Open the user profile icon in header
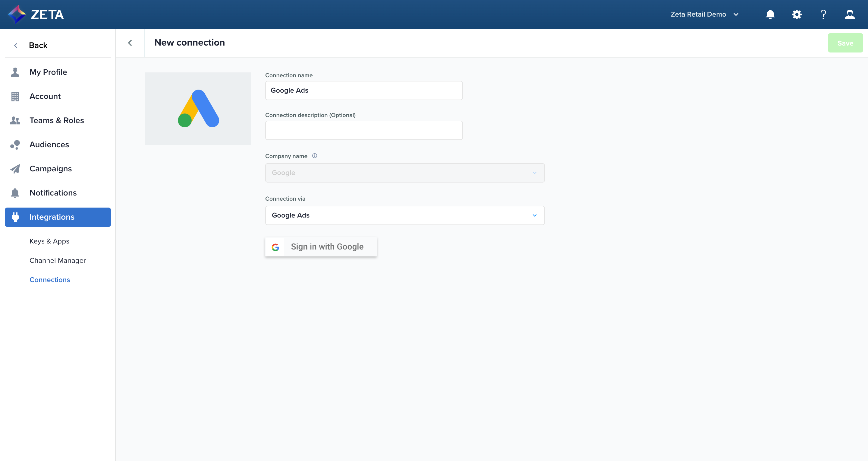This screenshot has width=868, height=461. (x=850, y=14)
